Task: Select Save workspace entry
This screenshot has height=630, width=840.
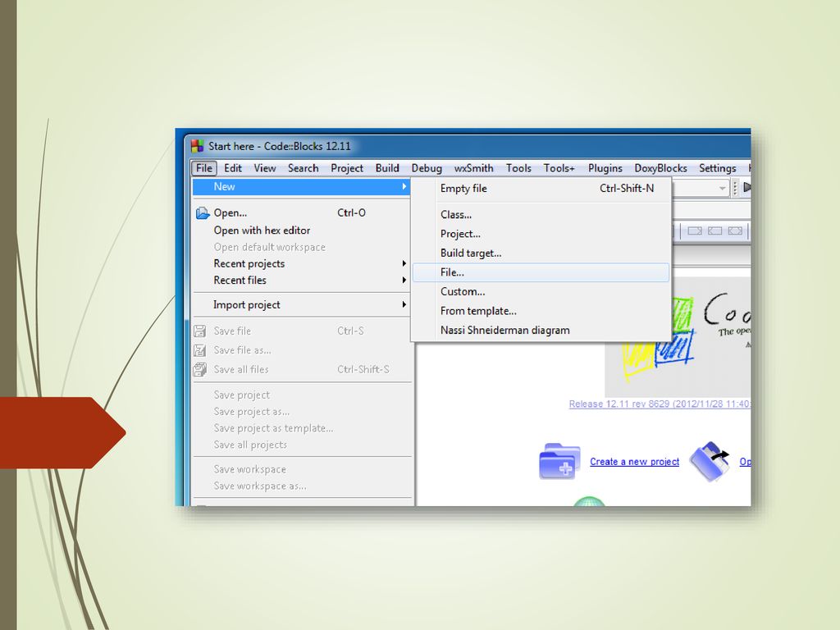Action: (x=301, y=469)
